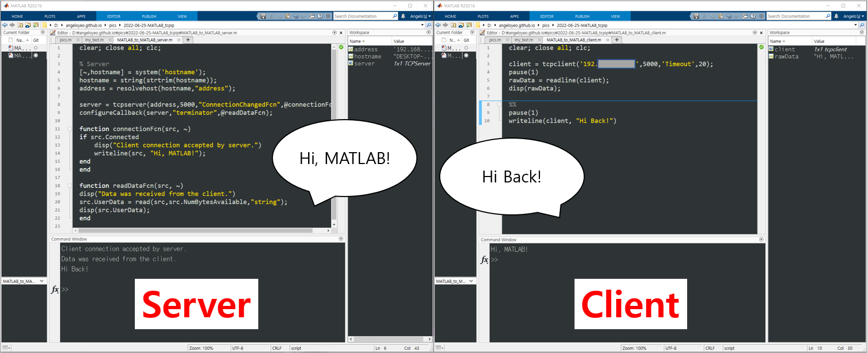Viewport: 868px width, 353px height.
Task: Switch to pics.m tab in Server editor
Action: [66, 40]
